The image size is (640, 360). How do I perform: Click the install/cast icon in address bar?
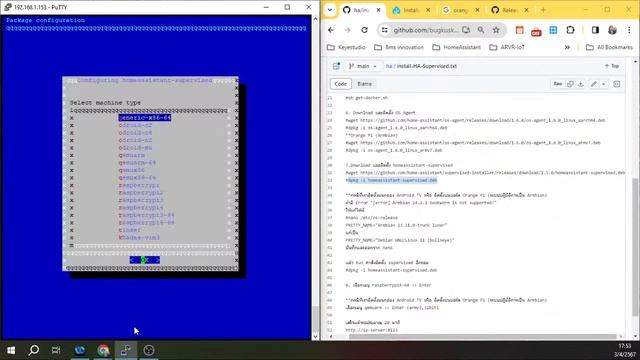[x=466, y=30]
